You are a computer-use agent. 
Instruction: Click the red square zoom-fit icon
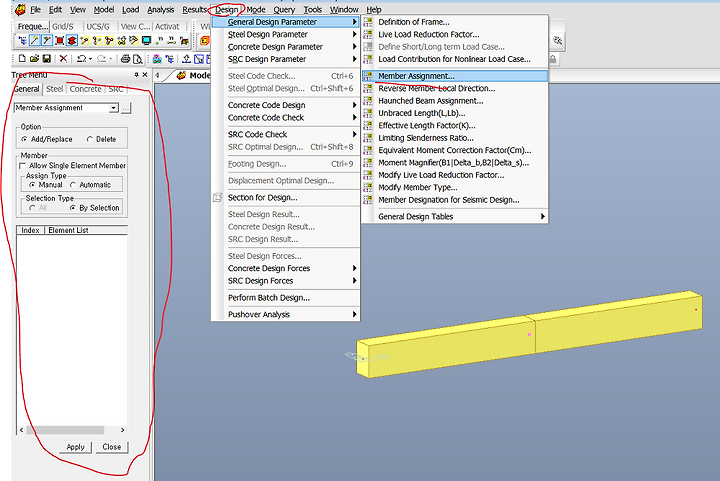[60, 40]
